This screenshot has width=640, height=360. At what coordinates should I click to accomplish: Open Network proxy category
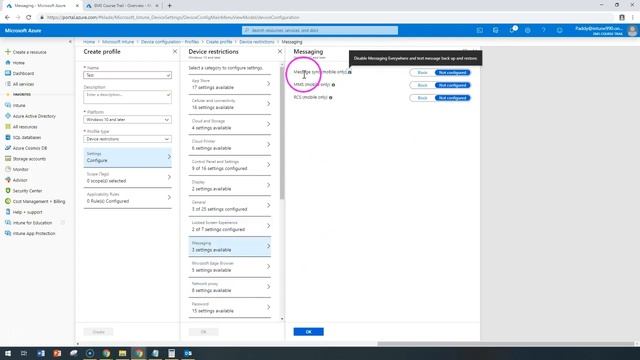tap(230, 287)
